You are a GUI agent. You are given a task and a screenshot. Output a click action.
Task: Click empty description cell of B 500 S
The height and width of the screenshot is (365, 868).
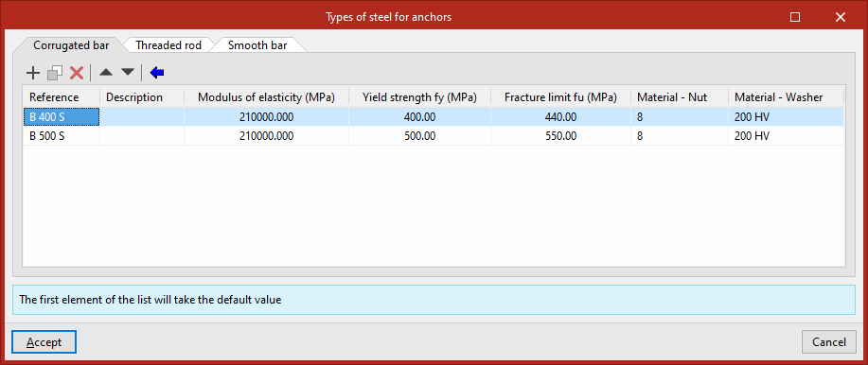(142, 135)
